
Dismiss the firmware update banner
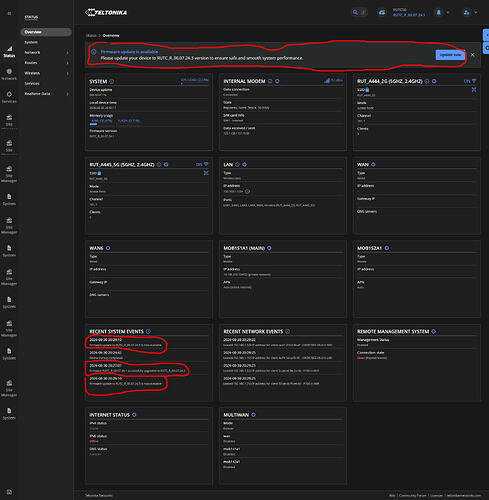click(x=472, y=55)
